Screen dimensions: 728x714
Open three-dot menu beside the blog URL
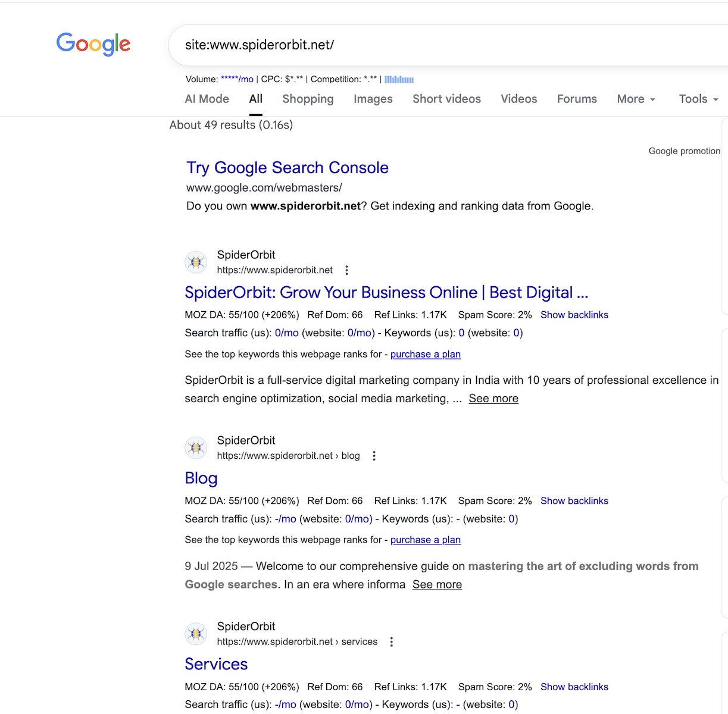pos(374,456)
